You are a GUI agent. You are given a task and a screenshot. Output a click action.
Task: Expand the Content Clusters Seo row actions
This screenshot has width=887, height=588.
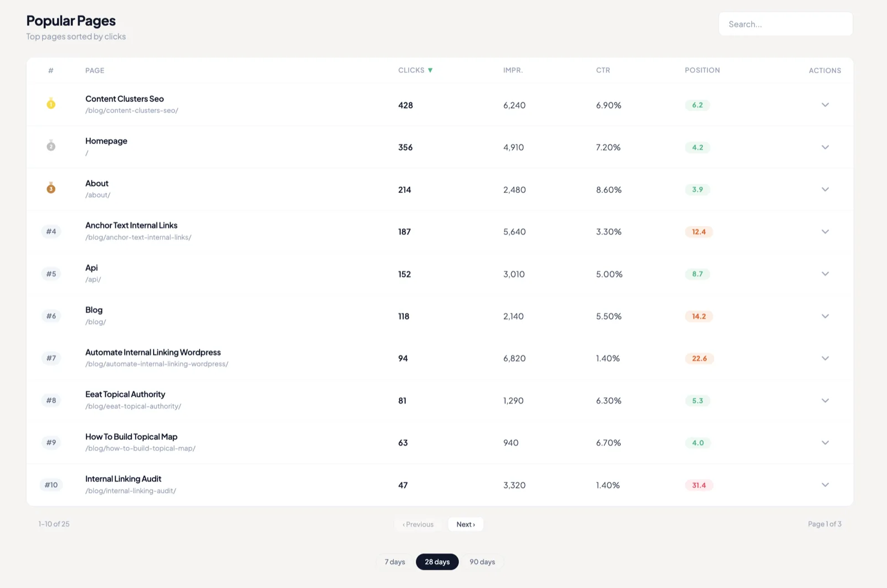pyautogui.click(x=825, y=105)
